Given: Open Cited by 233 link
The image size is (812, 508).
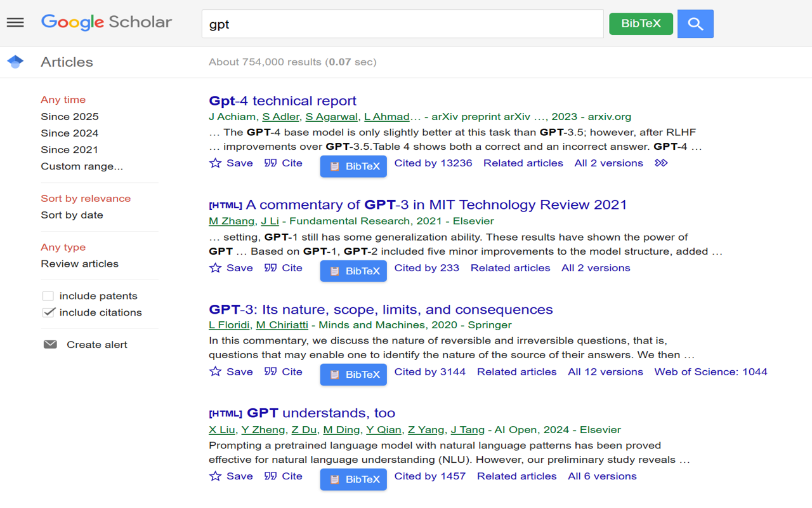Looking at the screenshot, I should coord(427,268).
